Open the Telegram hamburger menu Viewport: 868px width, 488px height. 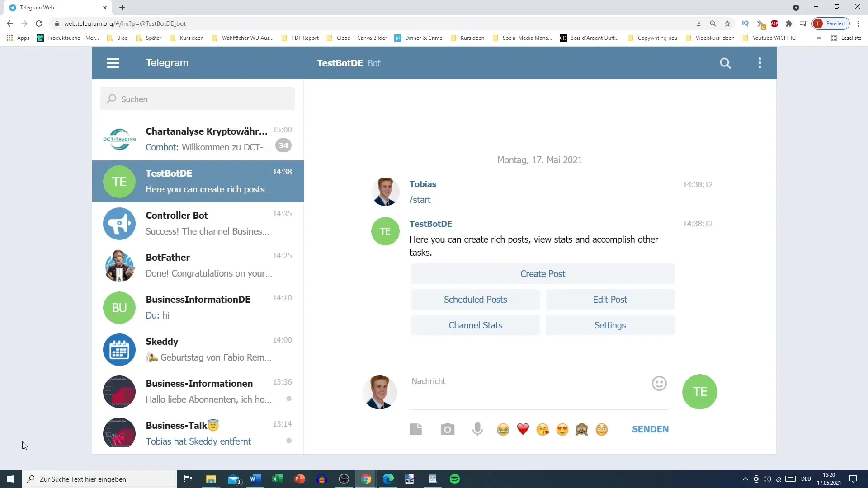(113, 62)
